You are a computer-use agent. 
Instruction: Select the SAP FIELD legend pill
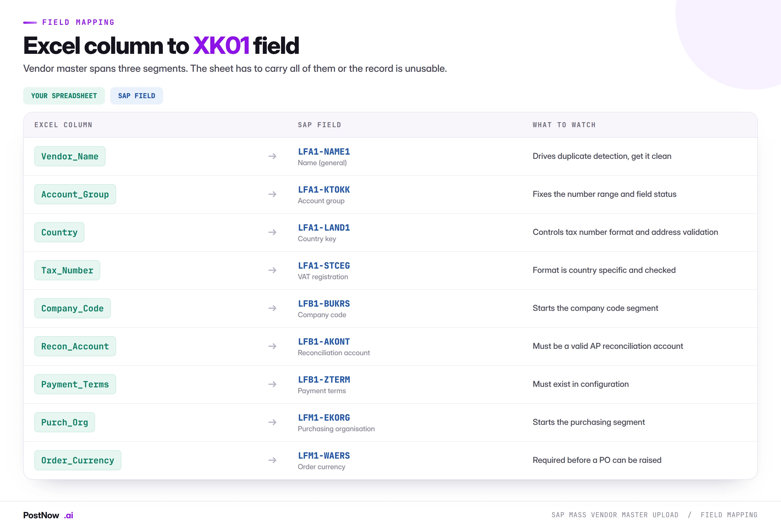[136, 96]
